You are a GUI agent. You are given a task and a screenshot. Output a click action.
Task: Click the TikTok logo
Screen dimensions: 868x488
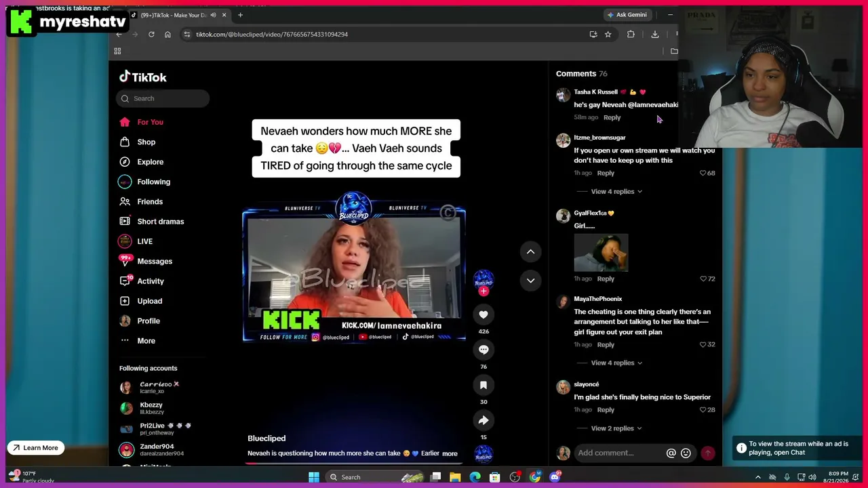coord(143,77)
